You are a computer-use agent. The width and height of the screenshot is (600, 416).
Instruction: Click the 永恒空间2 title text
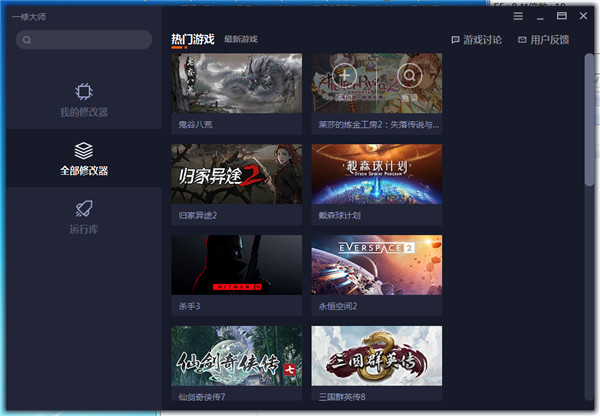pos(338,306)
